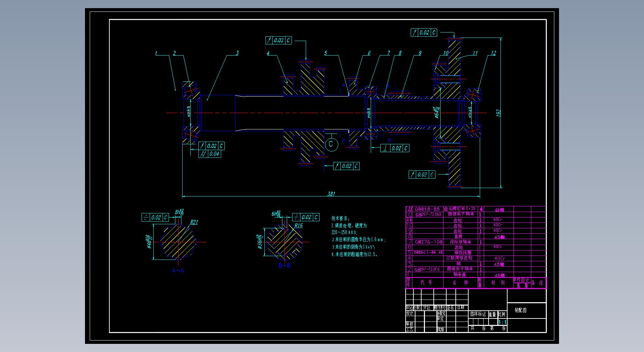The image size is (644, 352).
Task: Click the note "4.未注明的粗糙度为12.5"
Action: pos(355,254)
